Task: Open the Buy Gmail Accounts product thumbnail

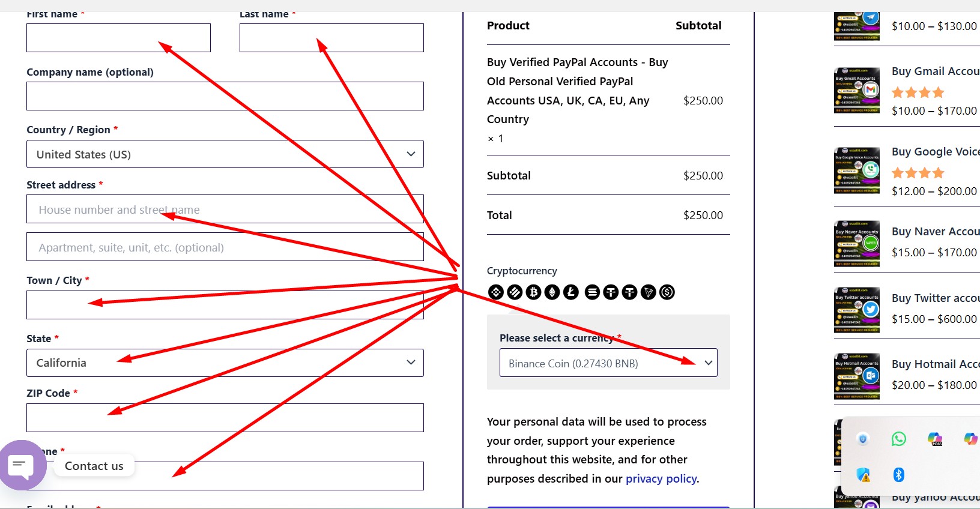Action: click(856, 91)
